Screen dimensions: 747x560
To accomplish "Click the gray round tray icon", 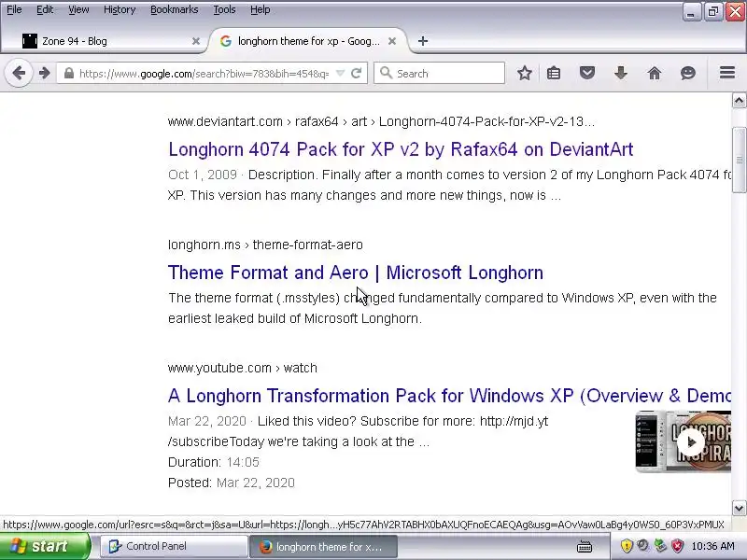I will pyautogui.click(x=643, y=546).
